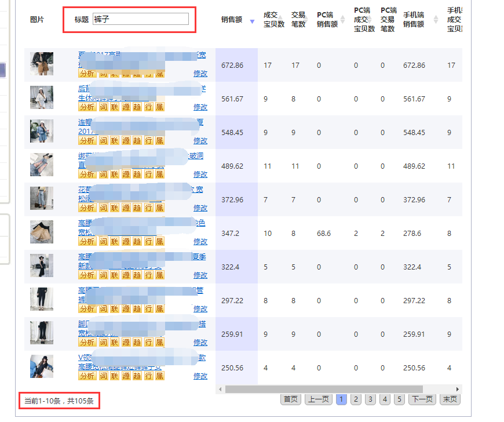Sort by 成交宝贝数 column header

(273, 20)
